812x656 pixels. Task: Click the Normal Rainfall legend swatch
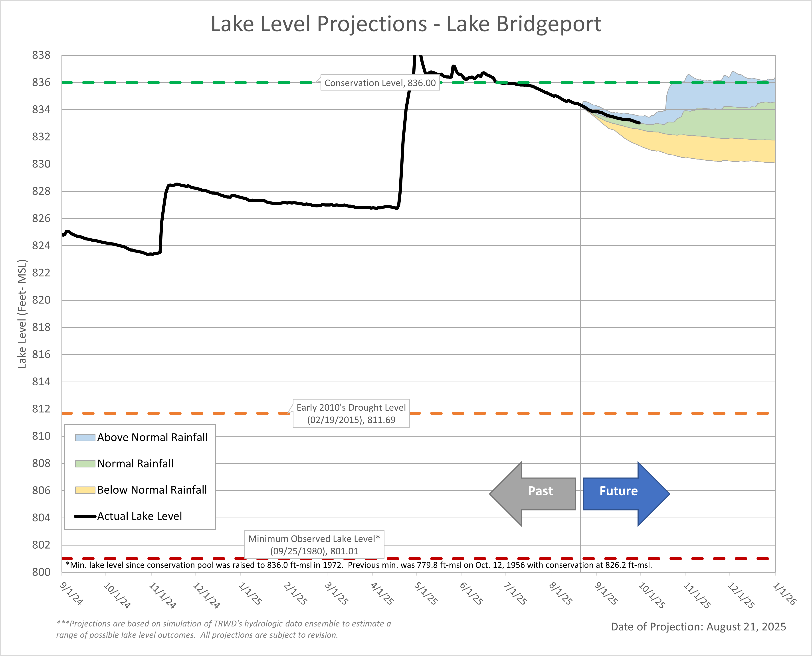pyautogui.click(x=85, y=464)
